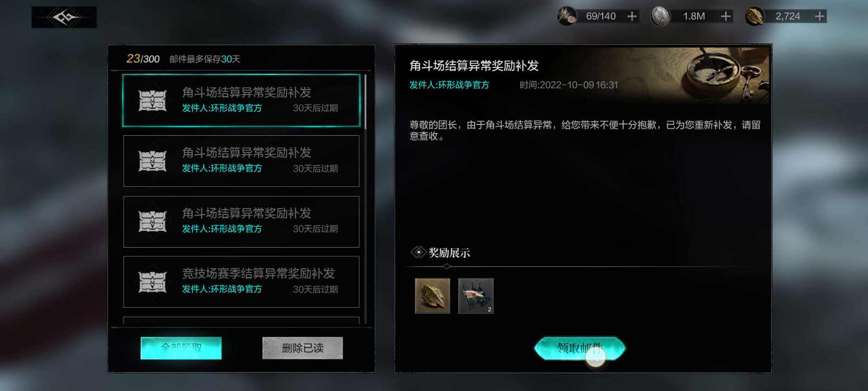Add more stamina with plus icon
This screenshot has width=868, height=391.
[632, 16]
